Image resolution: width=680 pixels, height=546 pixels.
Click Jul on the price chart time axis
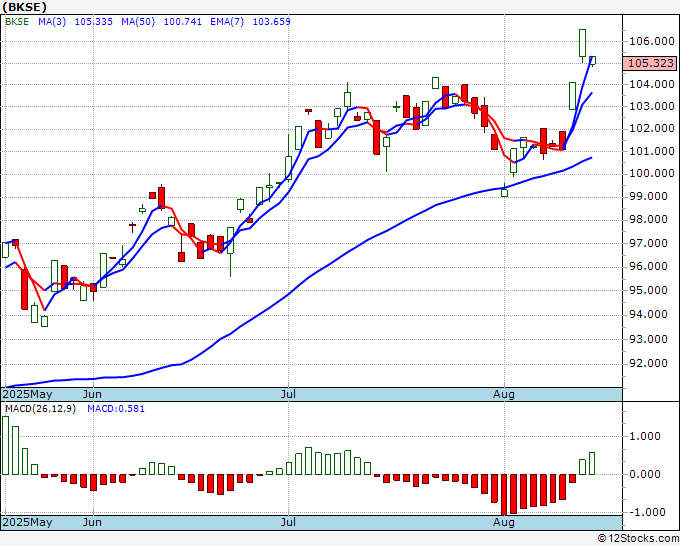pos(288,395)
